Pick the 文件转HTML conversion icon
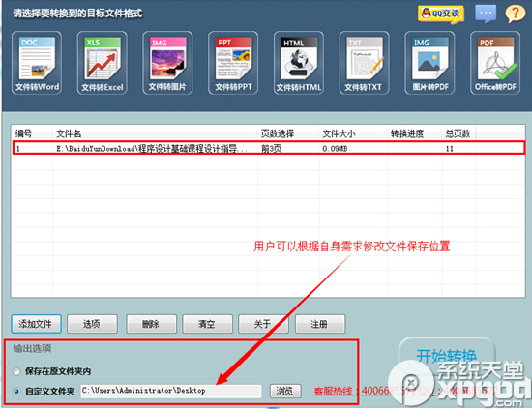The image size is (532, 410). point(299,63)
